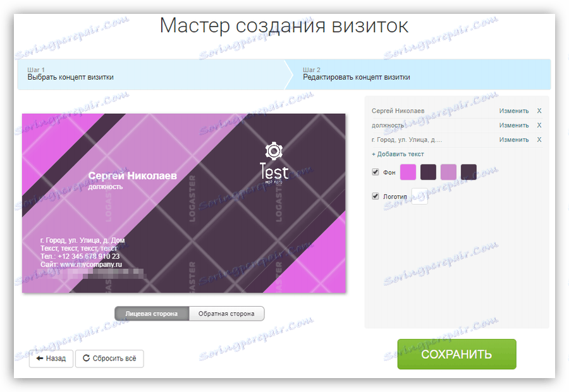Delete the должность text entry

pos(539,126)
